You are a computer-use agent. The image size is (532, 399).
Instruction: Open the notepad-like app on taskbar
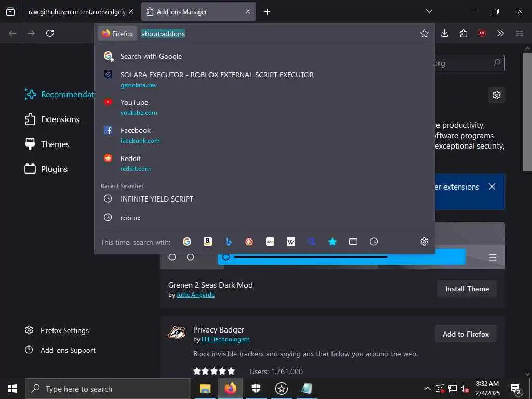coord(307,389)
